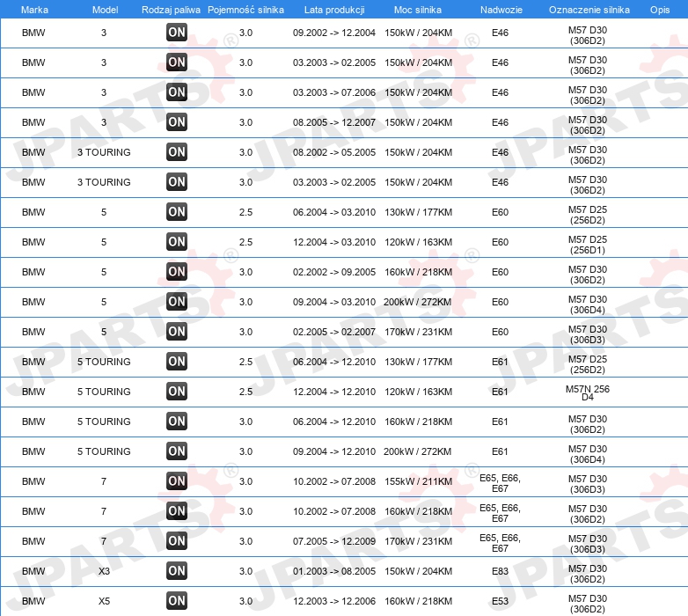688x616 pixels.
Task: Click the date range 09.2002 -> 12.2004
Action: pos(334,33)
